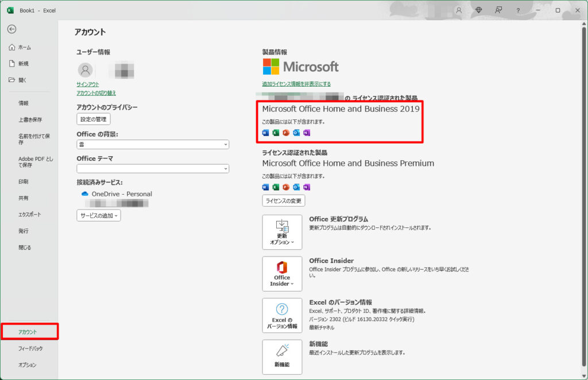Image resolution: width=588 pixels, height=380 pixels.
Task: Click the ライセンスの変更 button
Action: click(284, 201)
